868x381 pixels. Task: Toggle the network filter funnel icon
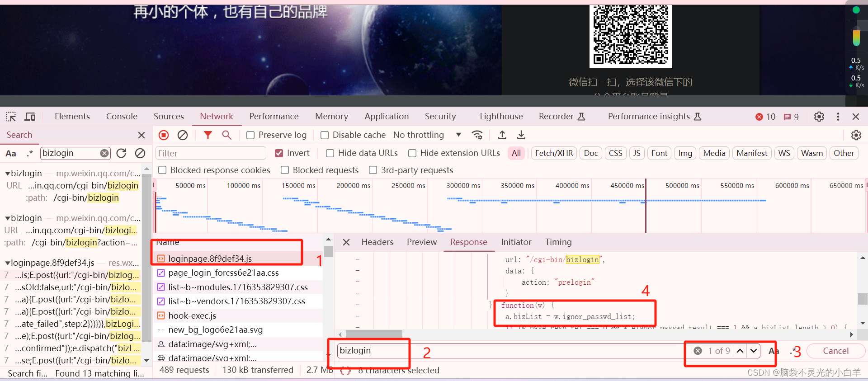click(208, 135)
